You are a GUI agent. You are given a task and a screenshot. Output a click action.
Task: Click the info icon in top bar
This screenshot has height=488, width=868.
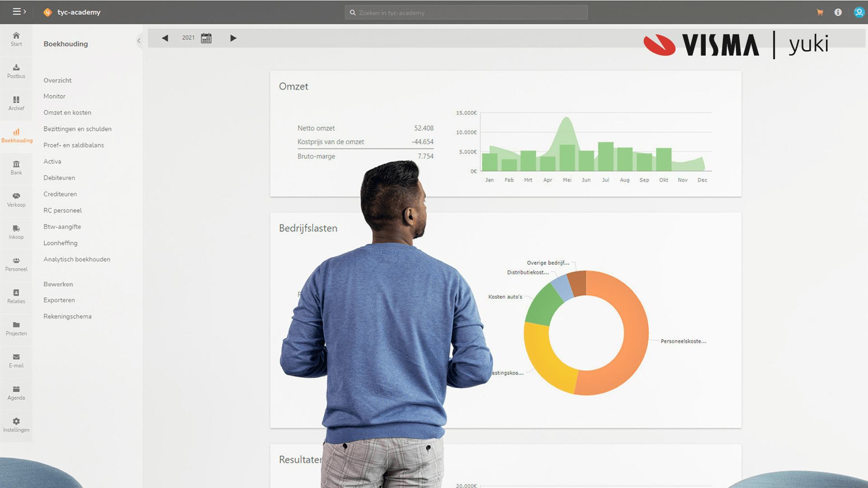838,13
